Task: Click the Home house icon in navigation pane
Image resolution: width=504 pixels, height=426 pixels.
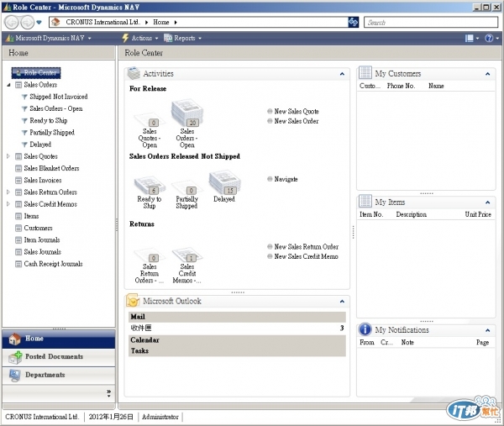Action: point(15,339)
